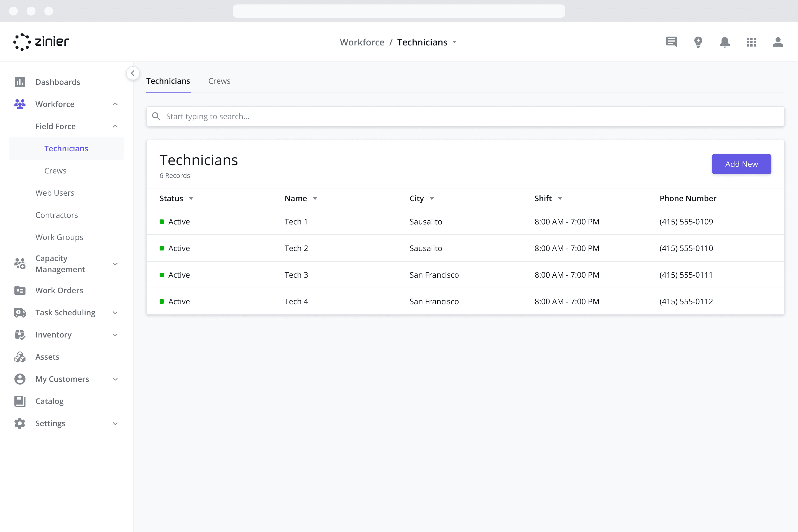Viewport: 798px width, 532px height.
Task: Open Assets in the sidebar
Action: pyautogui.click(x=47, y=357)
